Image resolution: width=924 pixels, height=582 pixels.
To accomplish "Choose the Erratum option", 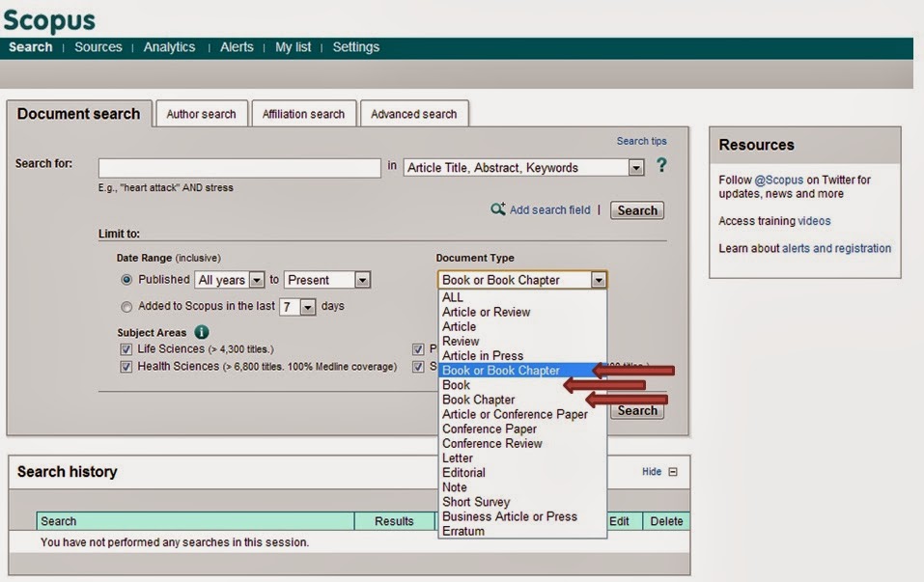I will 522,531.
